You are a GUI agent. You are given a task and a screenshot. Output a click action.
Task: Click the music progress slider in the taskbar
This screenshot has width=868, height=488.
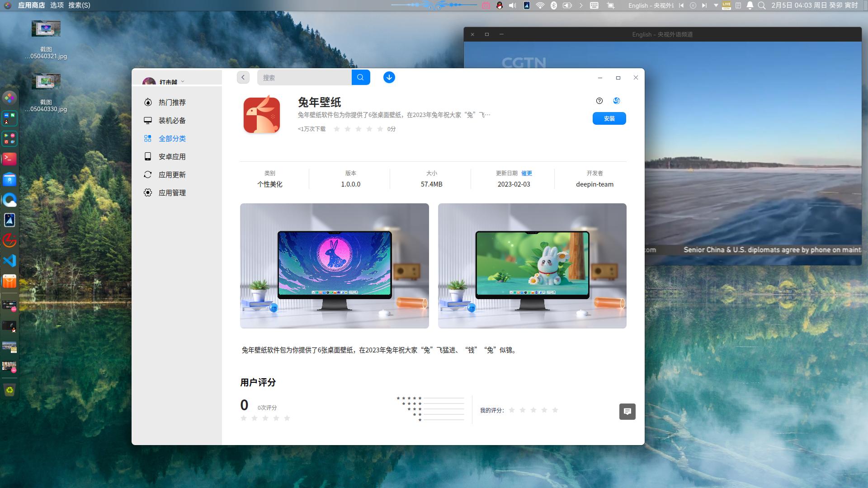(434, 5)
